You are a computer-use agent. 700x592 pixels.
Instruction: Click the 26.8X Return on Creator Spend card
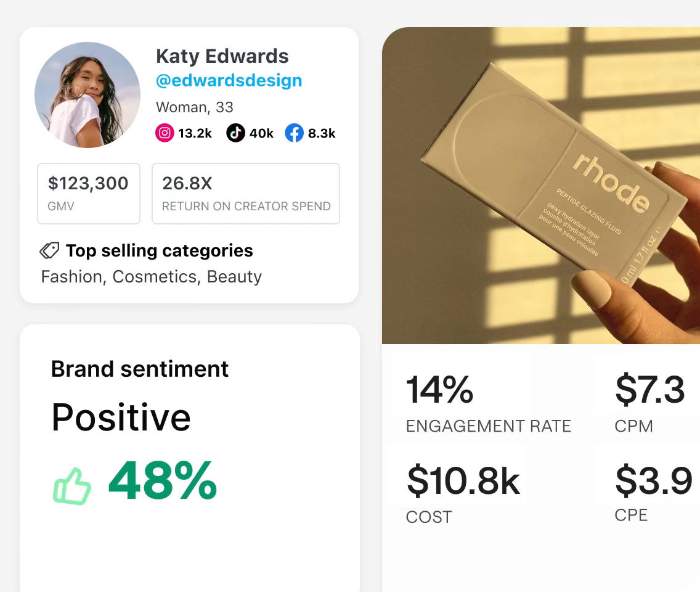(245, 193)
